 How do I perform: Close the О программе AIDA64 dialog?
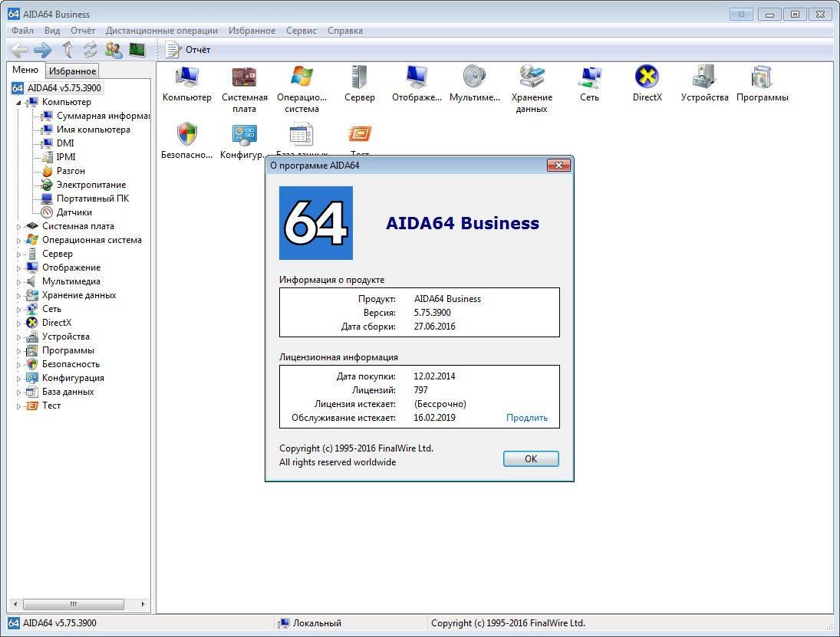click(558, 166)
